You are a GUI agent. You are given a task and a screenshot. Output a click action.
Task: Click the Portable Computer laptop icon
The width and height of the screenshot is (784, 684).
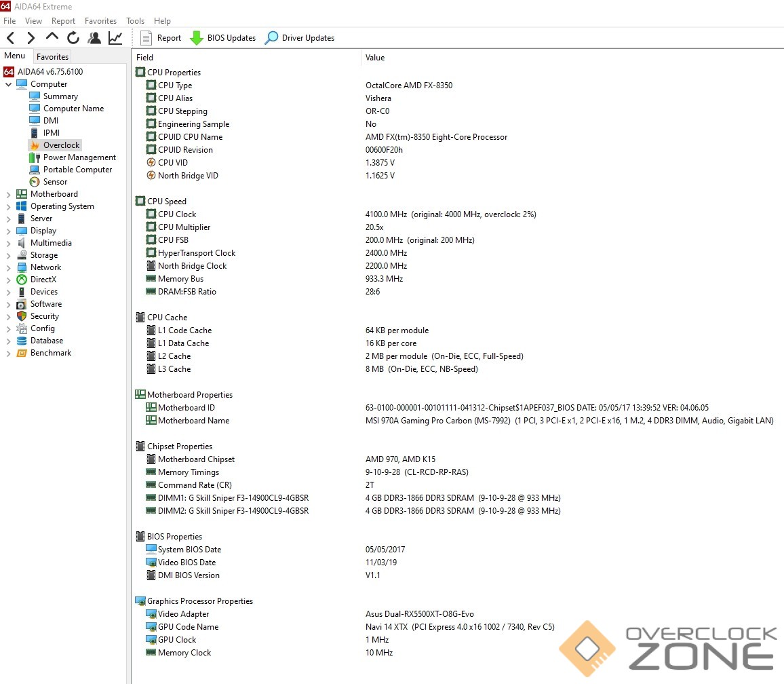(35, 170)
